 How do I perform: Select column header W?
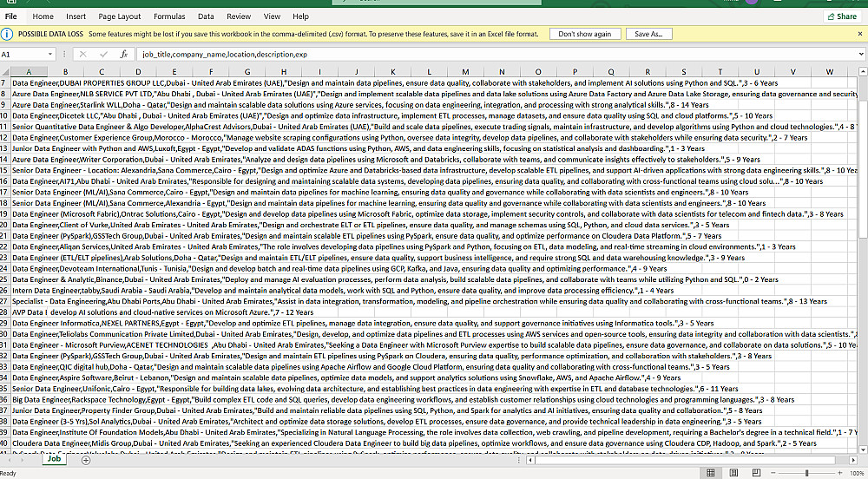(x=829, y=72)
